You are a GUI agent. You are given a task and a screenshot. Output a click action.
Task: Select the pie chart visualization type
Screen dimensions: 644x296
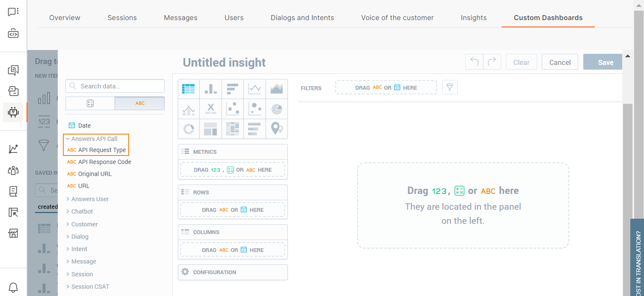coord(277,109)
